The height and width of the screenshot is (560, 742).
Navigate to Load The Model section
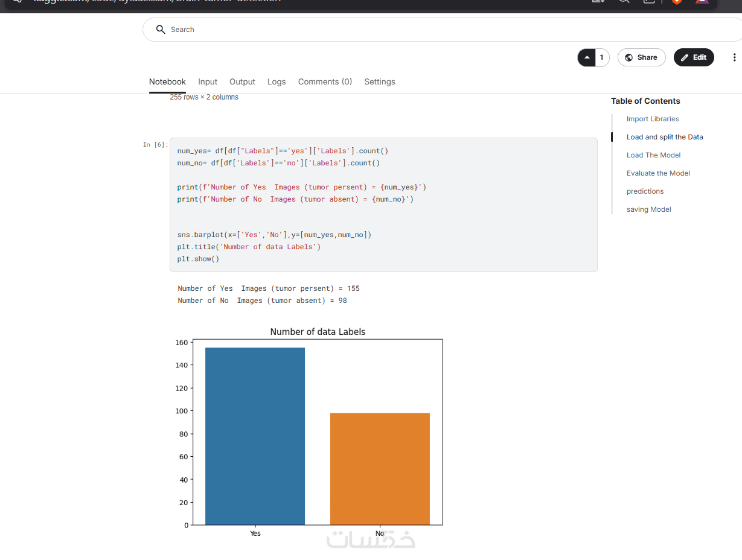[x=653, y=155]
